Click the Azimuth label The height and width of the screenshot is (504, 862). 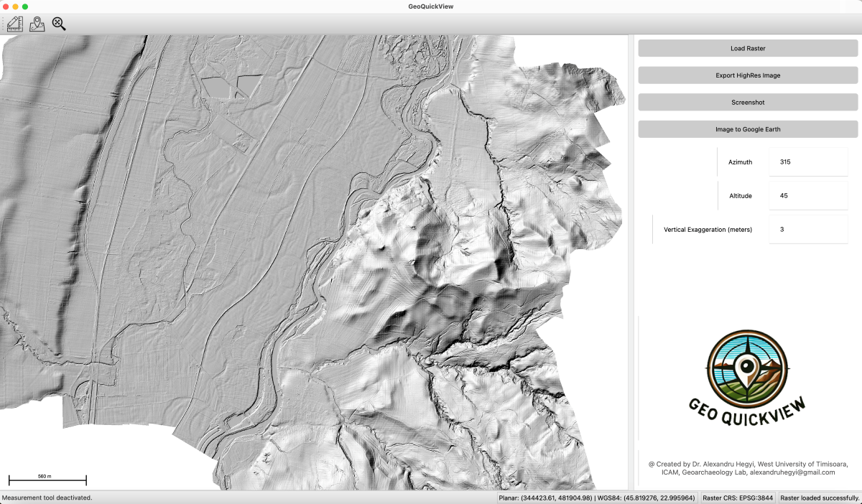click(741, 161)
